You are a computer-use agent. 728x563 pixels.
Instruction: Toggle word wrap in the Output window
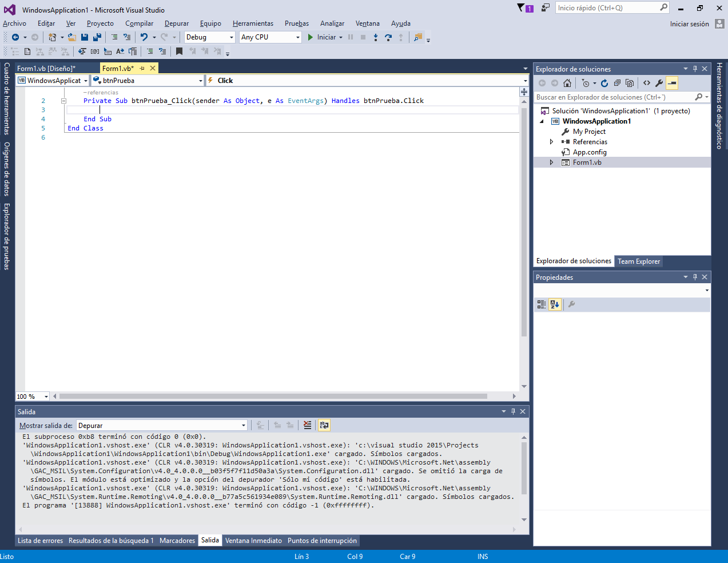tap(324, 425)
